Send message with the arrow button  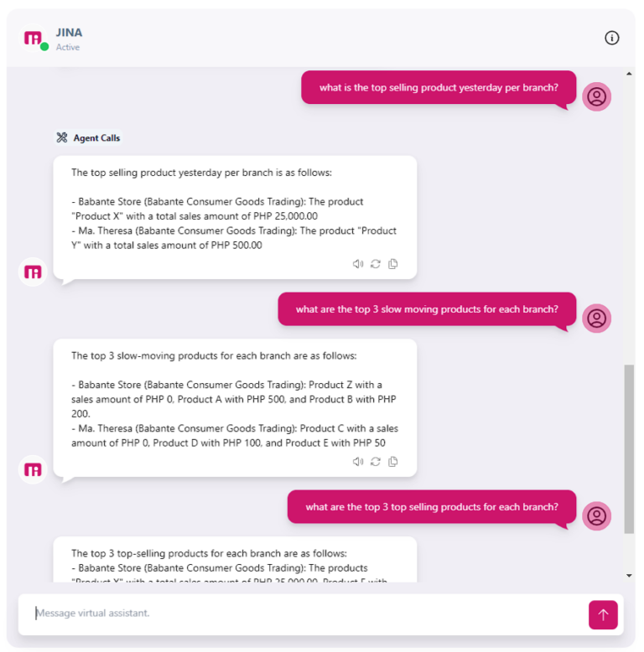pos(602,614)
